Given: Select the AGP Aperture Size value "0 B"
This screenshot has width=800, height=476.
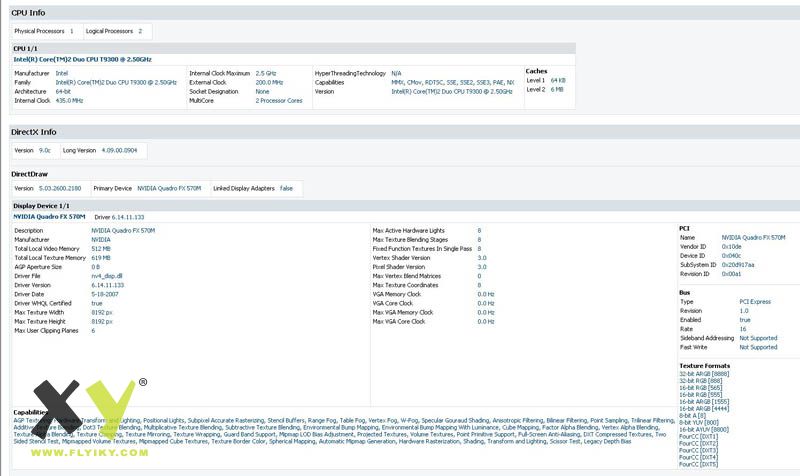Looking at the screenshot, I should click(x=95, y=267).
